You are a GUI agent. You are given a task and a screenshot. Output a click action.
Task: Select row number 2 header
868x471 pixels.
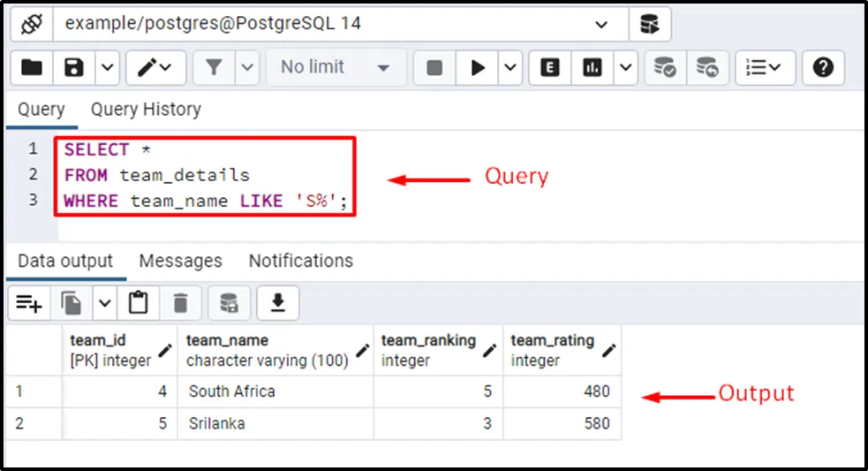click(x=34, y=424)
